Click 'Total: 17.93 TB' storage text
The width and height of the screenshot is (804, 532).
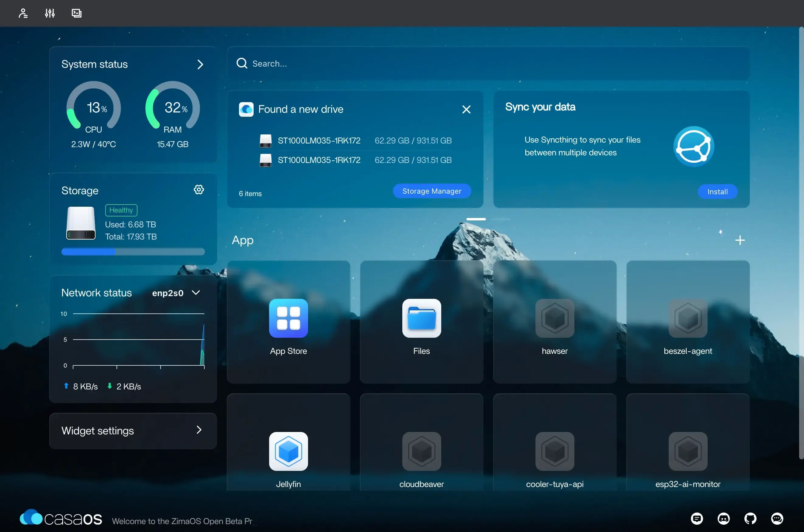[131, 237]
